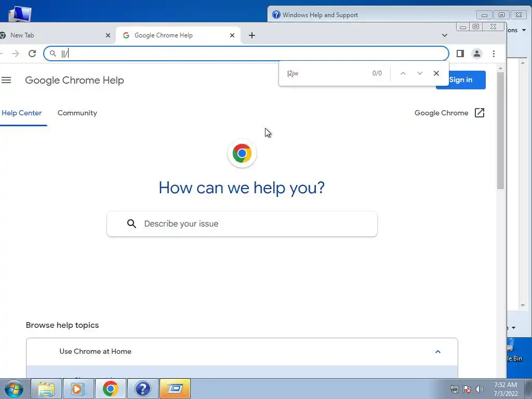Click the How can we help you heading
The height and width of the screenshot is (399, 532).
[242, 188]
